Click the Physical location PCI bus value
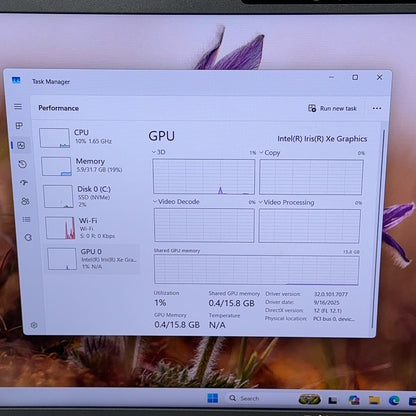Viewport: 416px width, 416px height. (x=333, y=319)
